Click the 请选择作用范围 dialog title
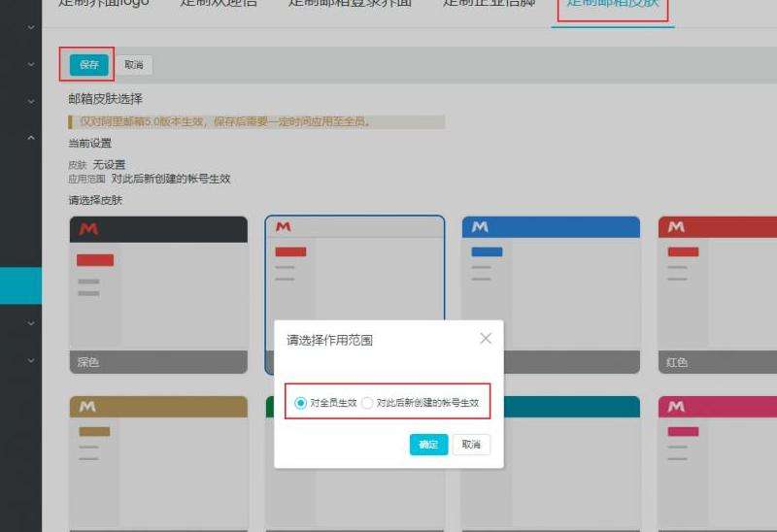Viewport: 777px width, 532px height. tap(329, 341)
